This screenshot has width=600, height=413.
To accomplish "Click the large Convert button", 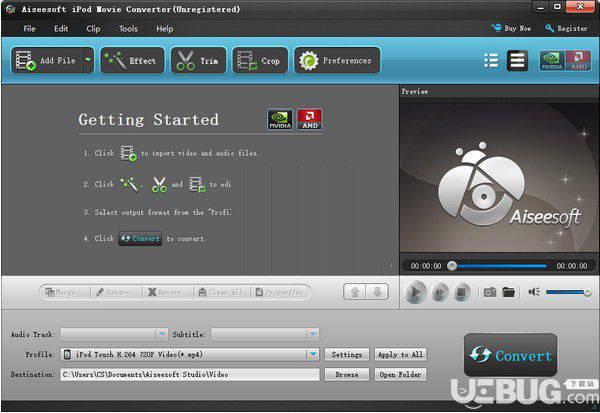I will [510, 355].
